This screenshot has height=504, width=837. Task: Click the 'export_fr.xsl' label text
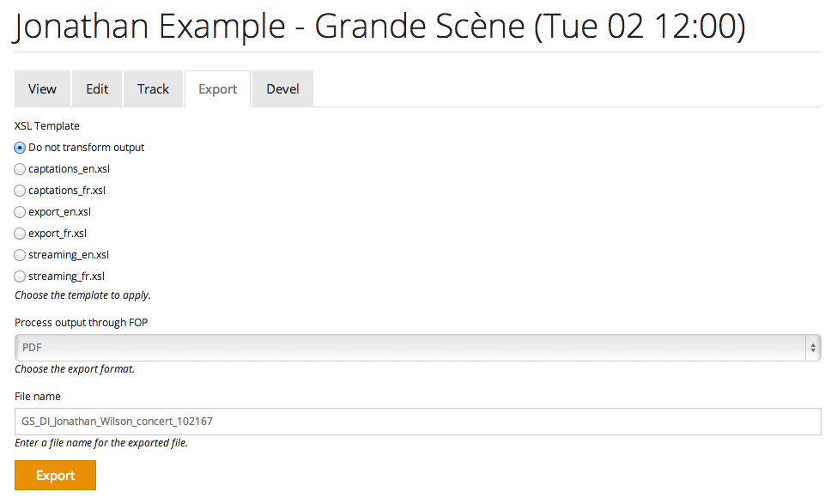coord(58,234)
